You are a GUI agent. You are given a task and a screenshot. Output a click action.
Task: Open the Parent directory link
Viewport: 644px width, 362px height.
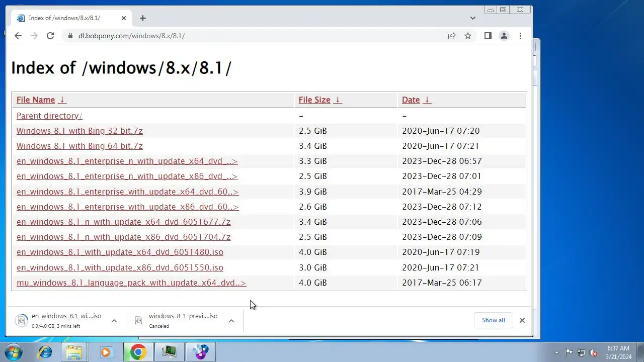[x=49, y=116]
